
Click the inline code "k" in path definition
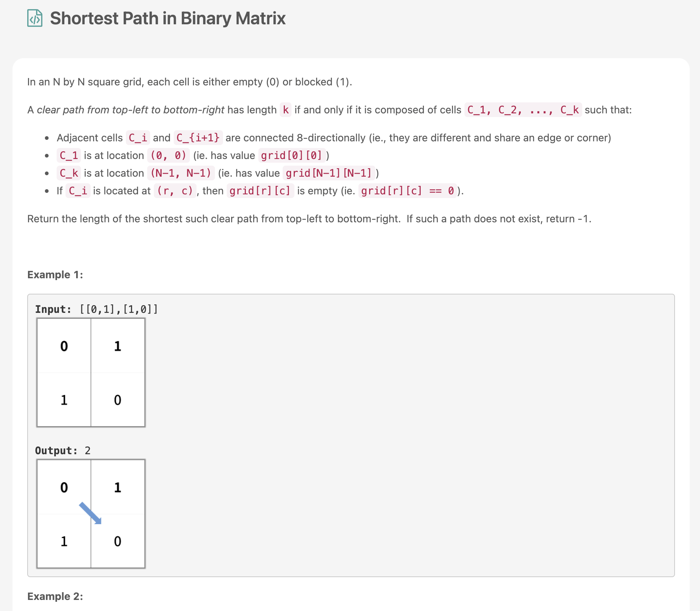286,110
